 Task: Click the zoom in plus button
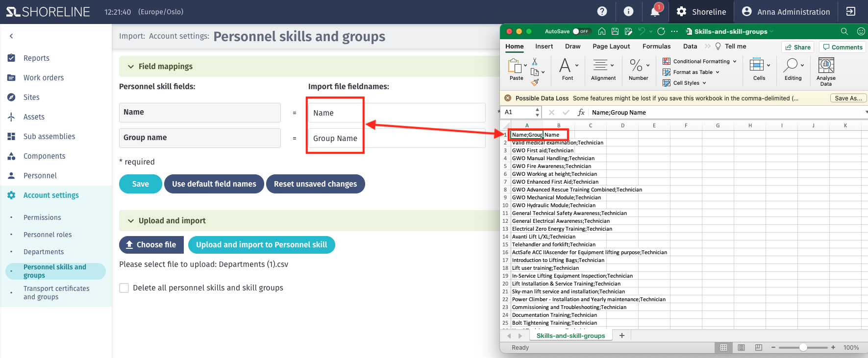[x=833, y=347]
